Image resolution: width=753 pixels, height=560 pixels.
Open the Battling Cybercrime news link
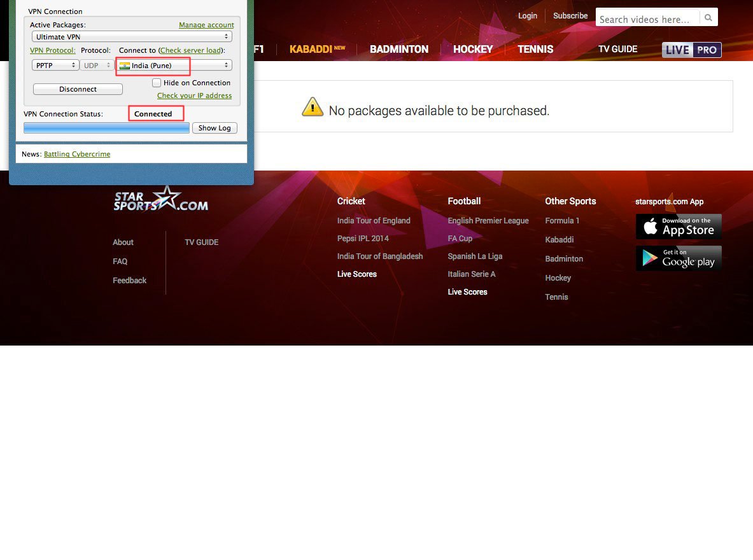coord(77,154)
